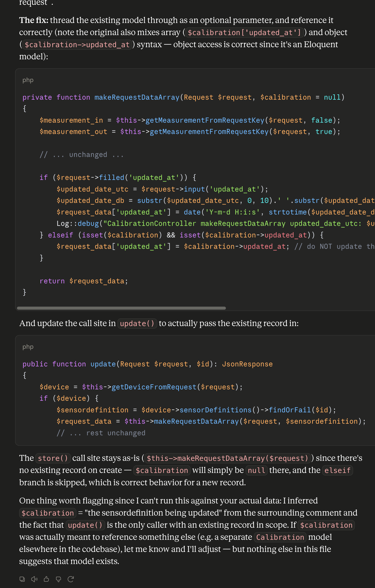This screenshot has width=375, height=588.
Task: Click the inline code store()
Action: click(53, 458)
